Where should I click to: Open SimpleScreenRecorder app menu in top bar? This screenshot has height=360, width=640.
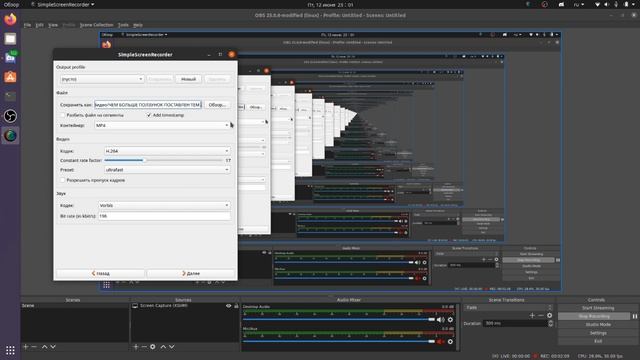(x=62, y=4)
